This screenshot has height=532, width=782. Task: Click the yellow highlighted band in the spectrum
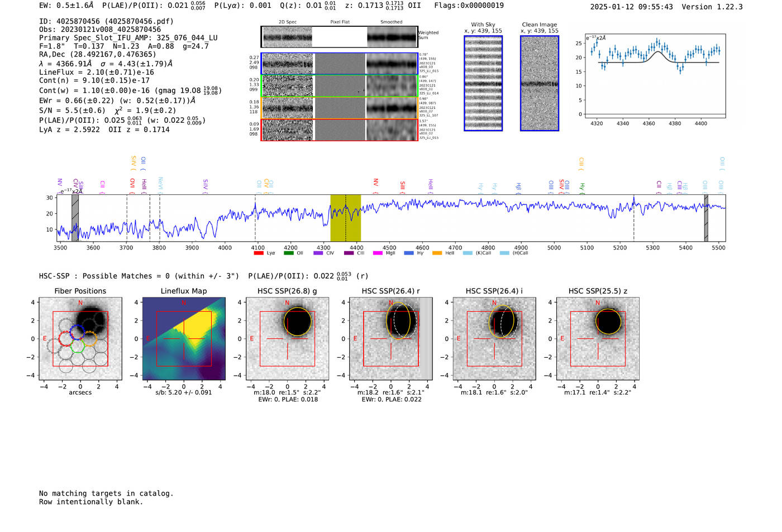click(345, 218)
